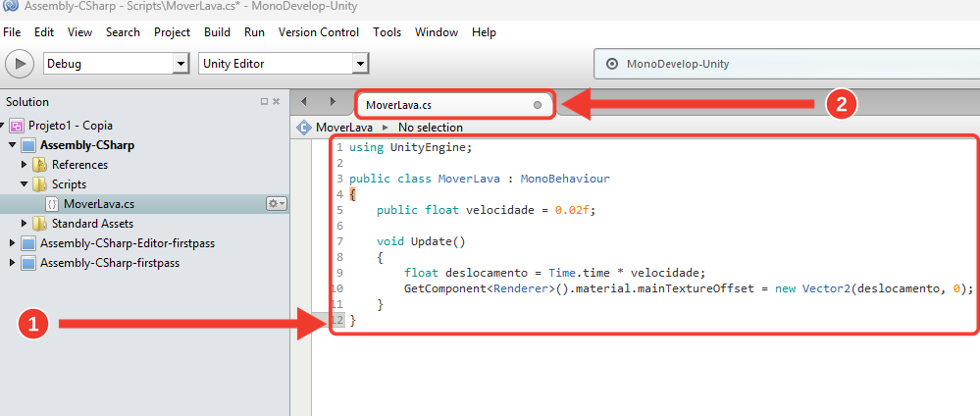This screenshot has width=980, height=416.
Task: Open the File menu
Action: [x=12, y=32]
